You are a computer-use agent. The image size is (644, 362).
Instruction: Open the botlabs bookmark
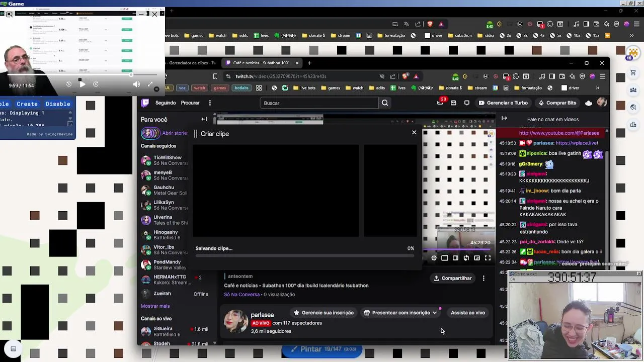click(x=242, y=88)
